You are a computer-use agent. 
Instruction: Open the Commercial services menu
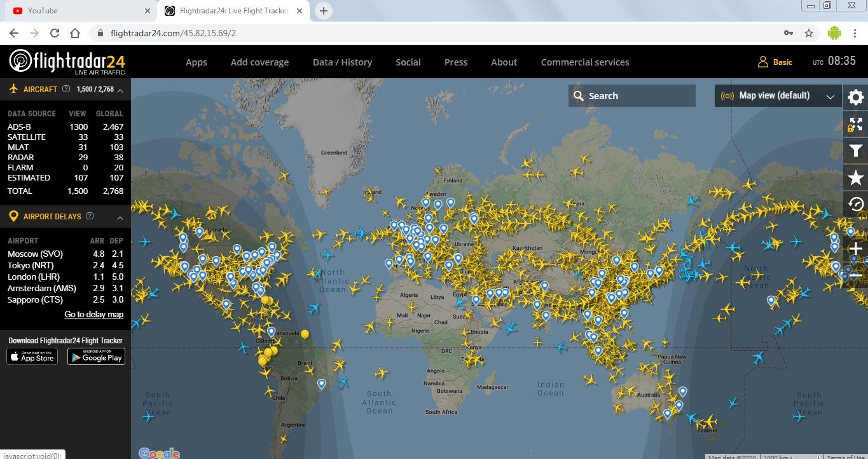point(584,62)
